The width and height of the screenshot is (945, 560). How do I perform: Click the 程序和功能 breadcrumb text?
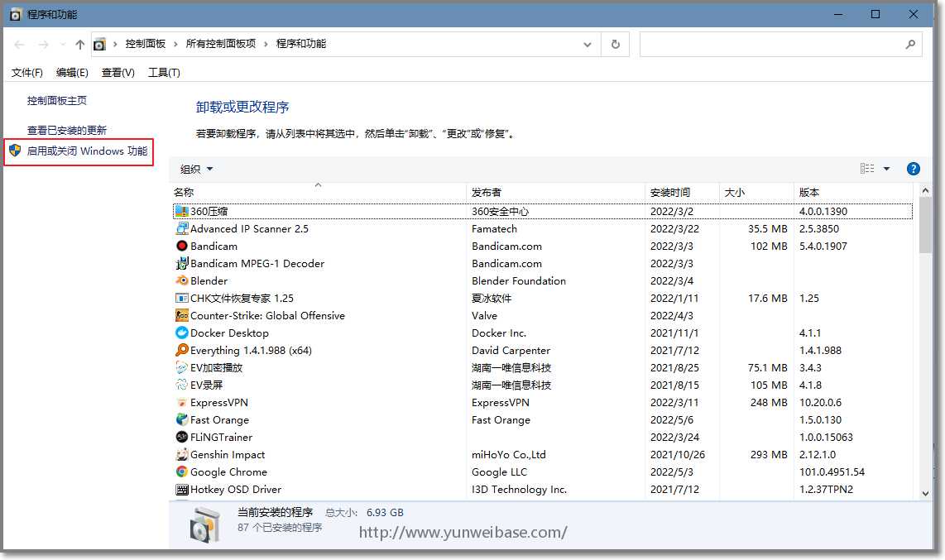pyautogui.click(x=300, y=44)
